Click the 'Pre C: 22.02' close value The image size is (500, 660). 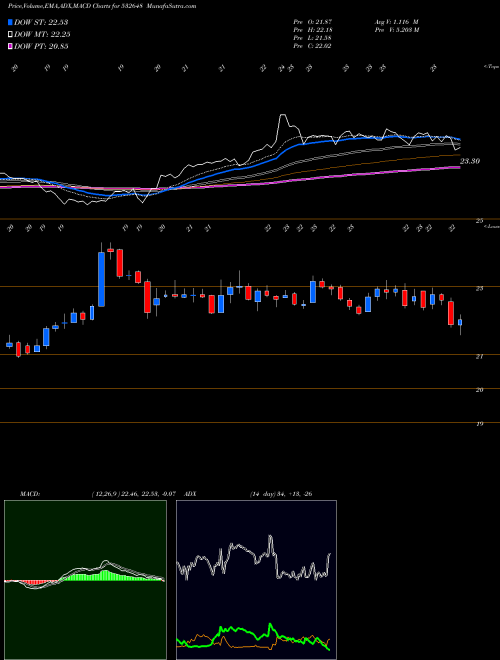[x=313, y=46]
